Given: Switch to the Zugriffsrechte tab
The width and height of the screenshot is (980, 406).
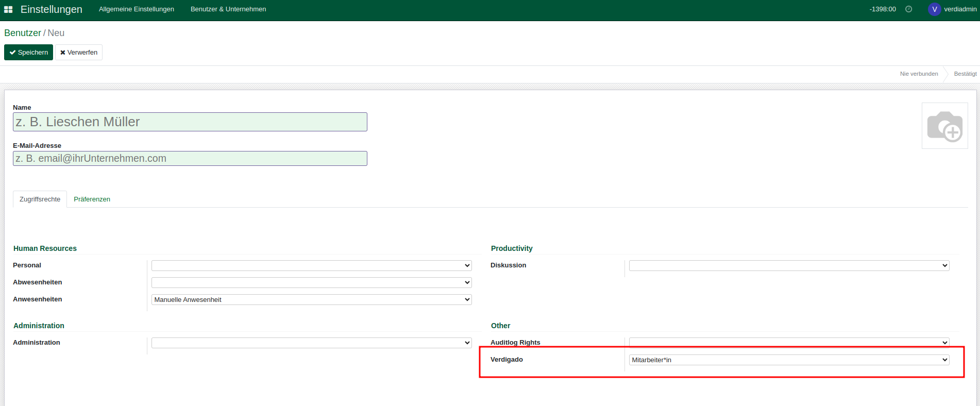Looking at the screenshot, I should [40, 199].
